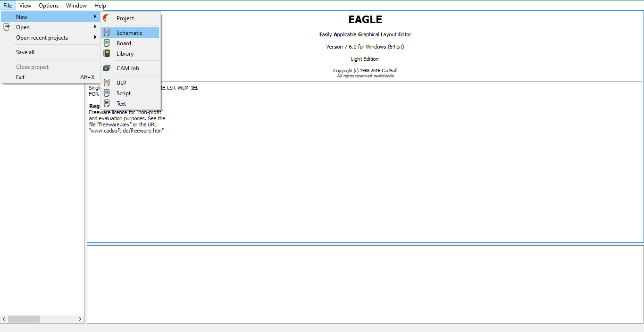Click the Project icon in New submenu
The image size is (644, 332).
pyautogui.click(x=107, y=18)
